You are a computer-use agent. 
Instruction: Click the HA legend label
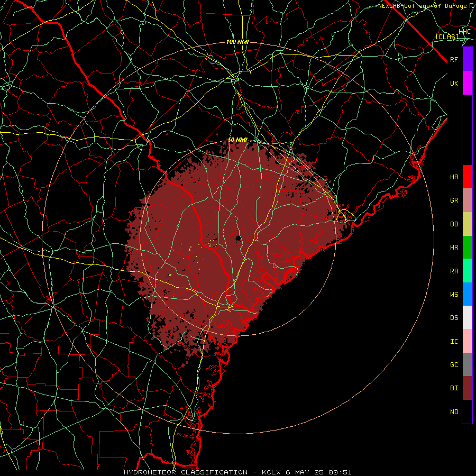(454, 177)
